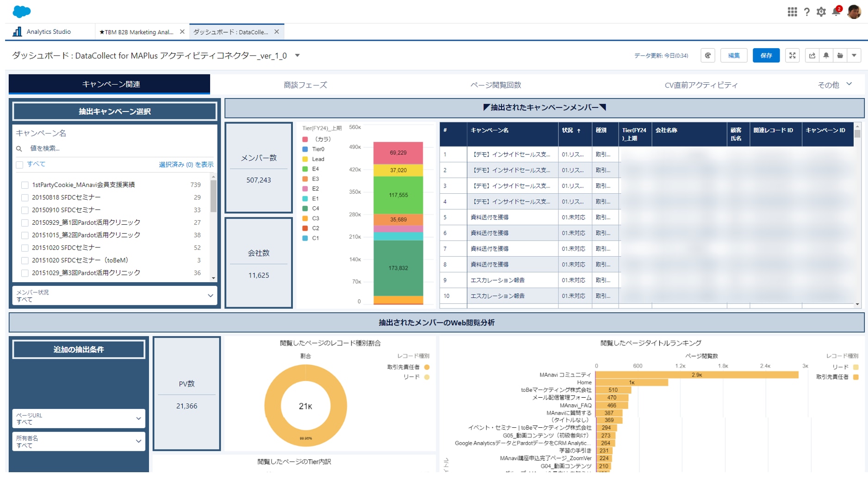The height and width of the screenshot is (481, 868).
Task: Switch to the CV直前アクティビティ tab
Action: coord(701,85)
